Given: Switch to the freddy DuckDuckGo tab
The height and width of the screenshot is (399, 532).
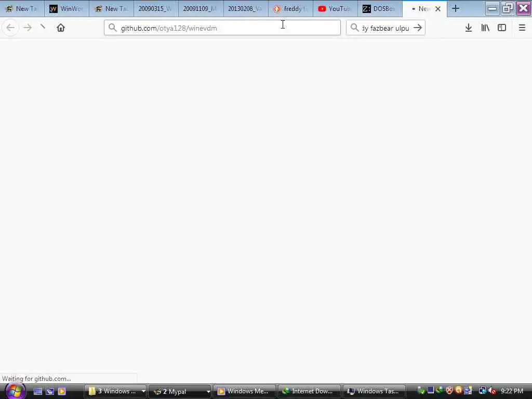Looking at the screenshot, I should tap(290, 9).
